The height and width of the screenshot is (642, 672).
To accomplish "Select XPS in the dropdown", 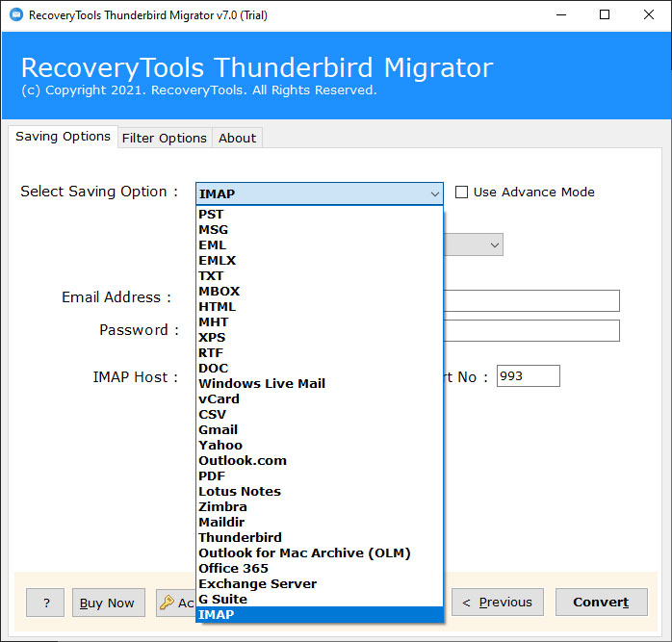I will pyautogui.click(x=320, y=337).
